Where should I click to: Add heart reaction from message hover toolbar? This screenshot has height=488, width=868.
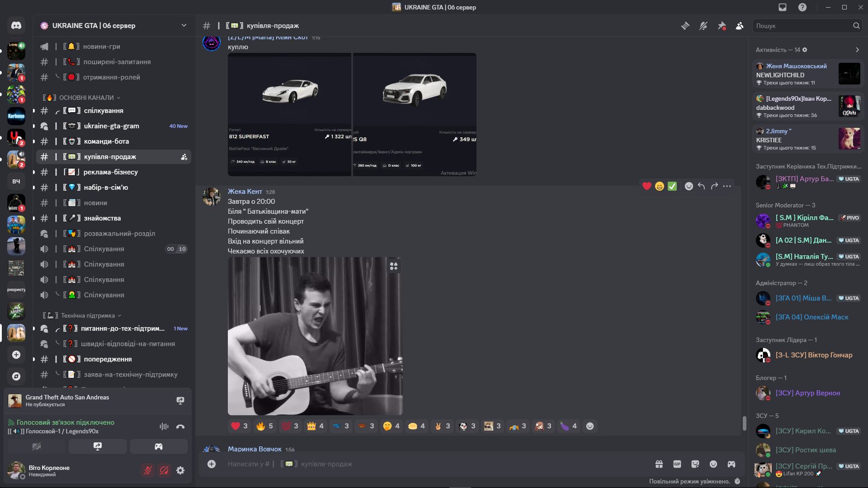tap(647, 186)
